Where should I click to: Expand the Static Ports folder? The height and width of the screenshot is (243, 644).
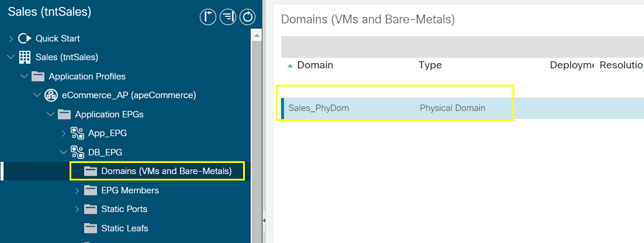tap(77, 209)
